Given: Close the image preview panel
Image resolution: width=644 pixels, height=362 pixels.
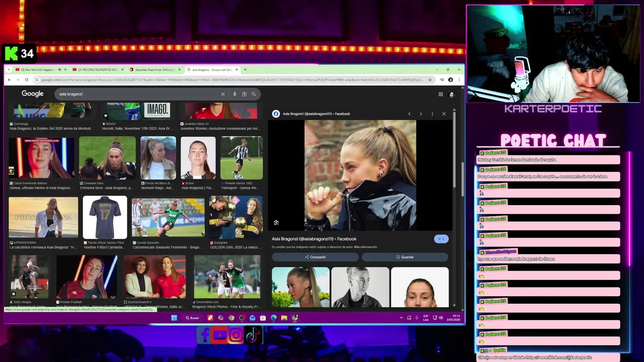Looking at the screenshot, I should pos(444,114).
